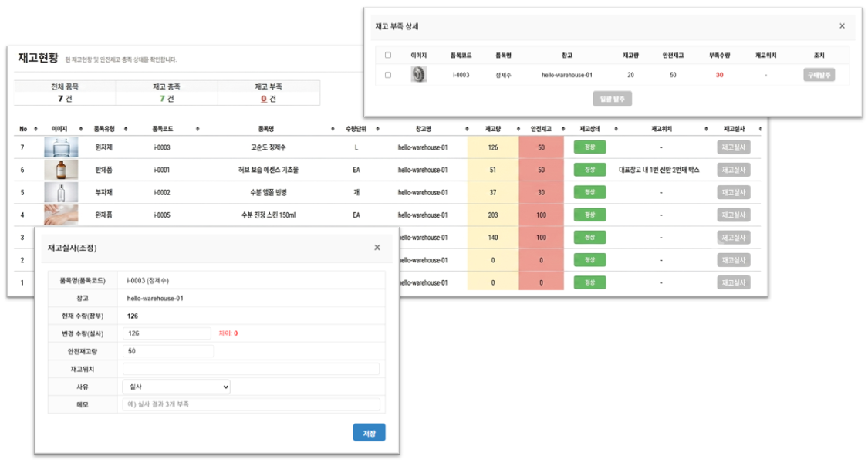The height and width of the screenshot is (463, 868).
Task: Click 재고실사 button for row 2
Action: click(x=734, y=260)
